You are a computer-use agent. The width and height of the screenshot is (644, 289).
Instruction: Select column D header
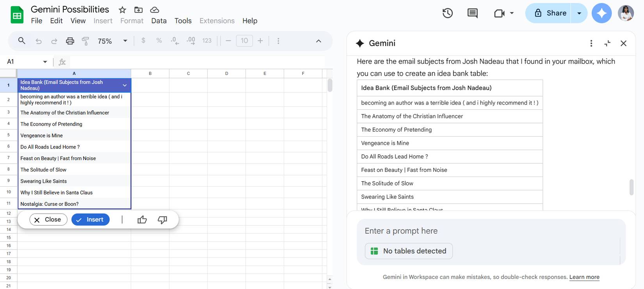(x=226, y=73)
